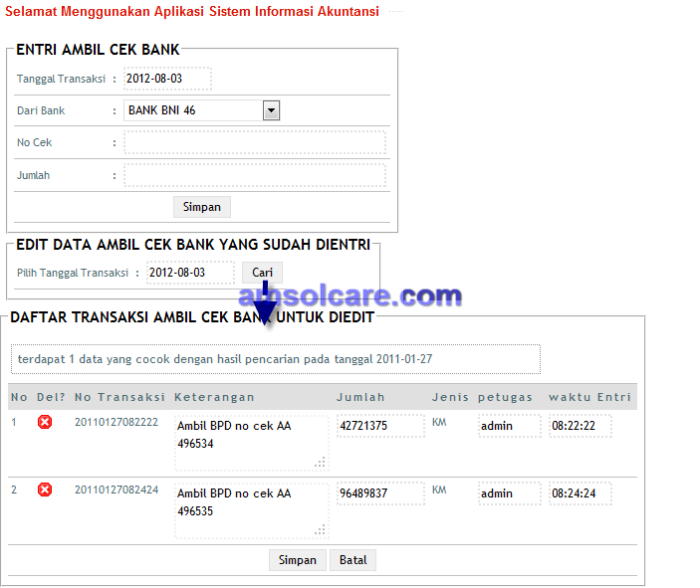Click resize grip of second Keterangan textarea
The height and width of the screenshot is (588, 700).
320,530
